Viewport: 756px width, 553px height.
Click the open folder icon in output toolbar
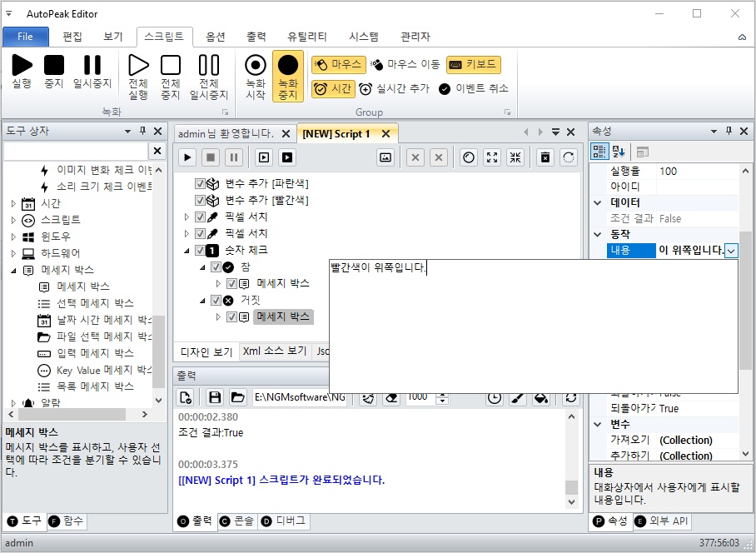[237, 397]
